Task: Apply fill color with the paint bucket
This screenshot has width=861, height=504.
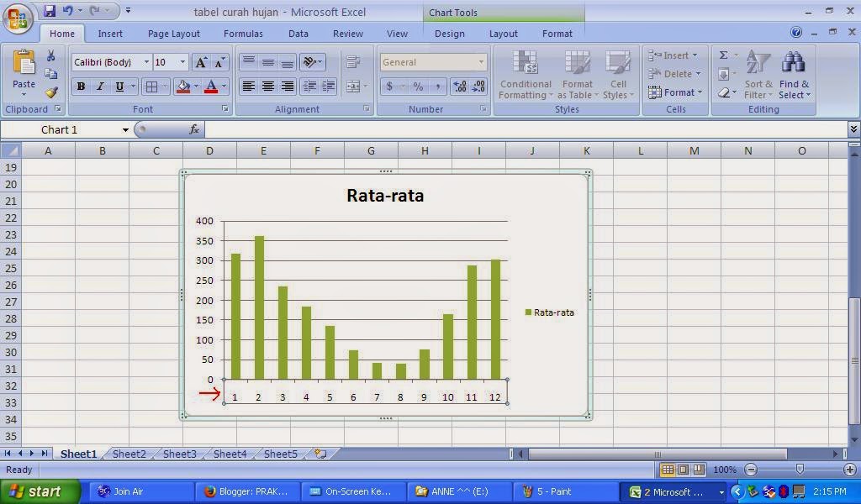Action: pos(182,87)
